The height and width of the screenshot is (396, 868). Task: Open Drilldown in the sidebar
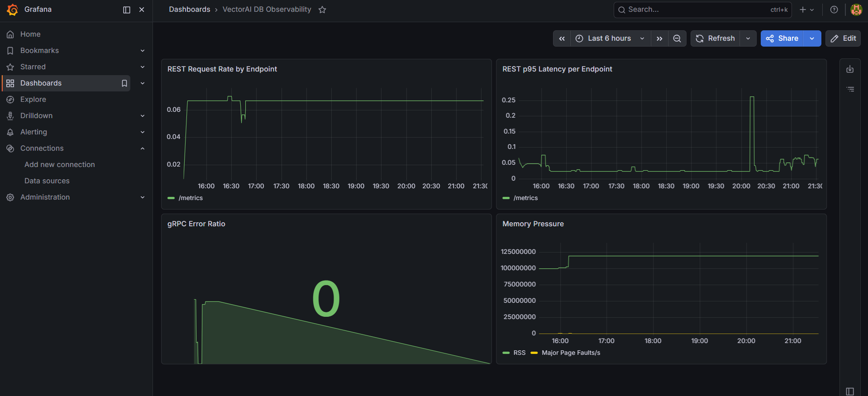(x=36, y=116)
